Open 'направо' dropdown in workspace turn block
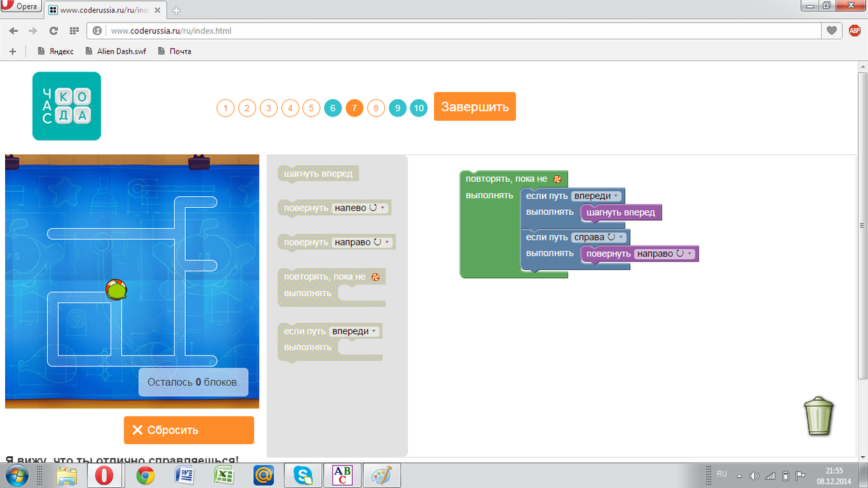The height and width of the screenshot is (488, 868). 664,253
